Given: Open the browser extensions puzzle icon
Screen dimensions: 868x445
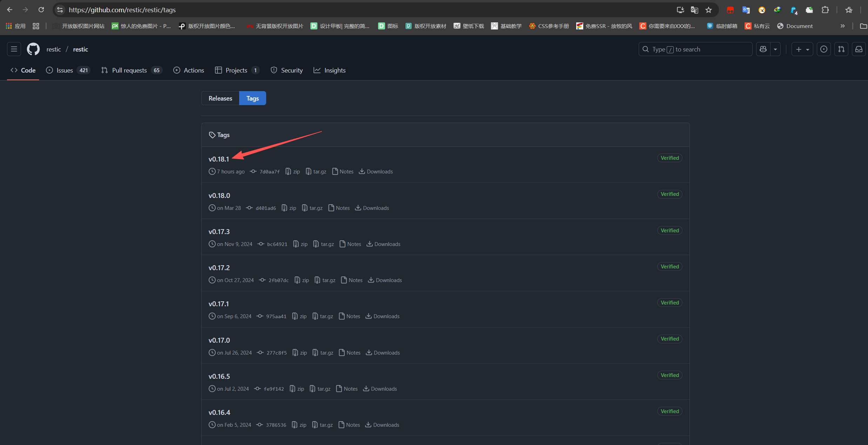Looking at the screenshot, I should pos(825,10).
